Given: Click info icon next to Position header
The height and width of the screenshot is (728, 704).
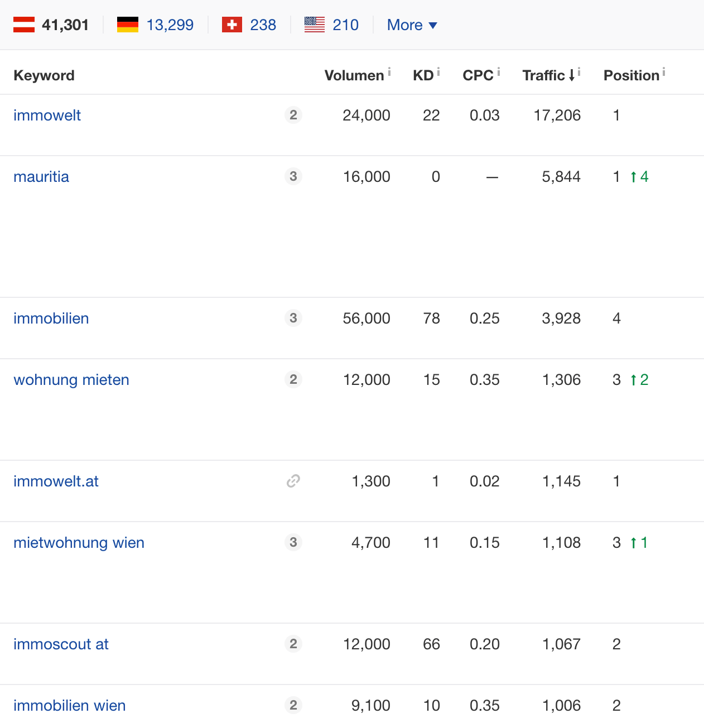Looking at the screenshot, I should [664, 71].
